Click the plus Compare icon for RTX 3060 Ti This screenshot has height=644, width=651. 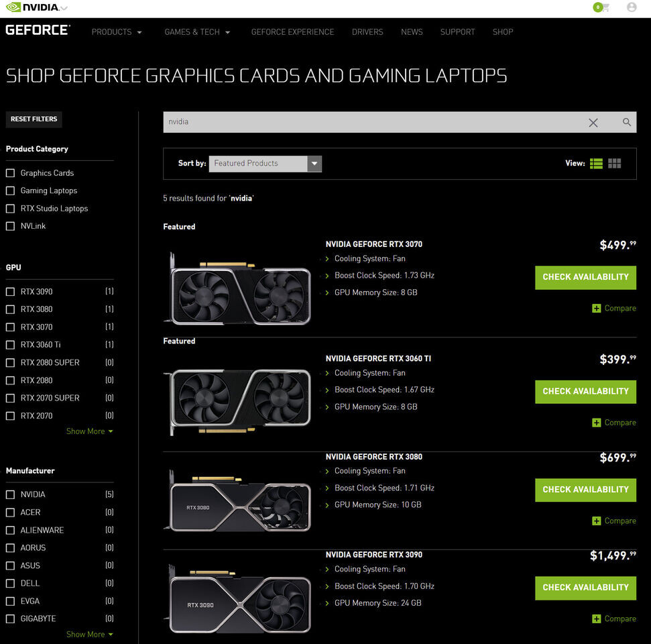596,423
